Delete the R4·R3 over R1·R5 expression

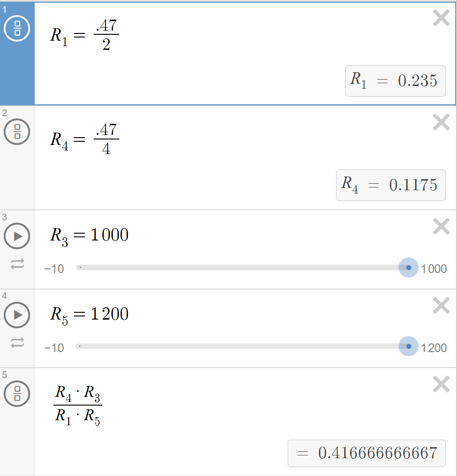pos(441,385)
